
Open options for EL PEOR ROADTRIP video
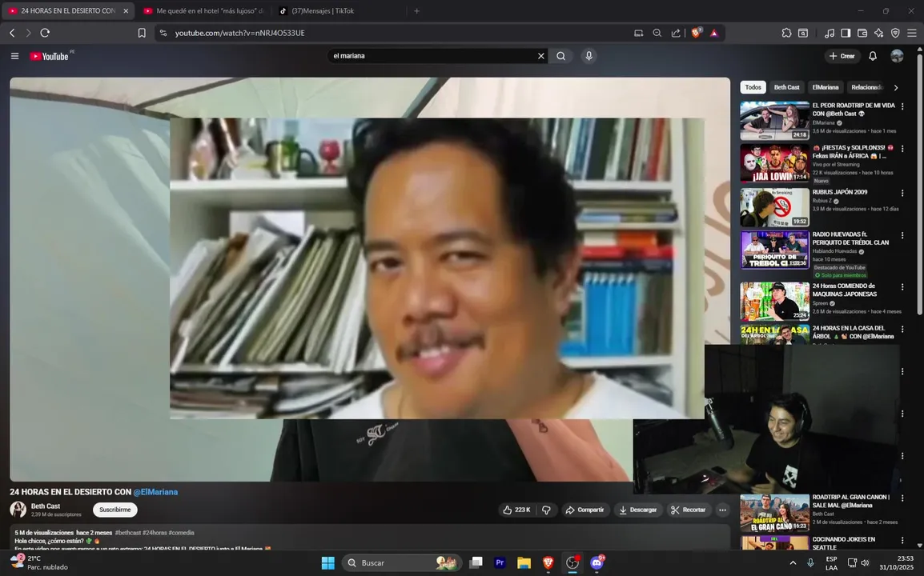click(x=902, y=106)
